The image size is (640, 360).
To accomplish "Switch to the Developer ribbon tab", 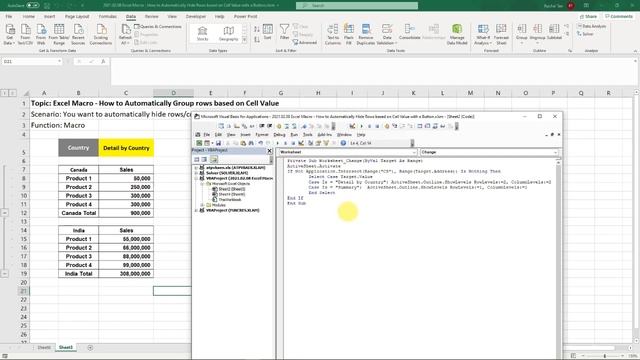I will coord(196,16).
